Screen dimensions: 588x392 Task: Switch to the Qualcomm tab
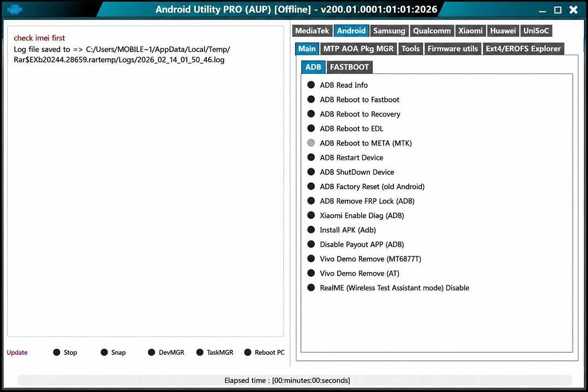[432, 31]
